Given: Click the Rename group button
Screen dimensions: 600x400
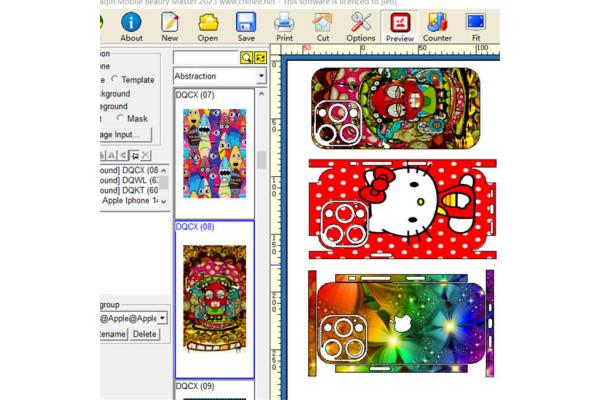Looking at the screenshot, I should click(x=113, y=334).
